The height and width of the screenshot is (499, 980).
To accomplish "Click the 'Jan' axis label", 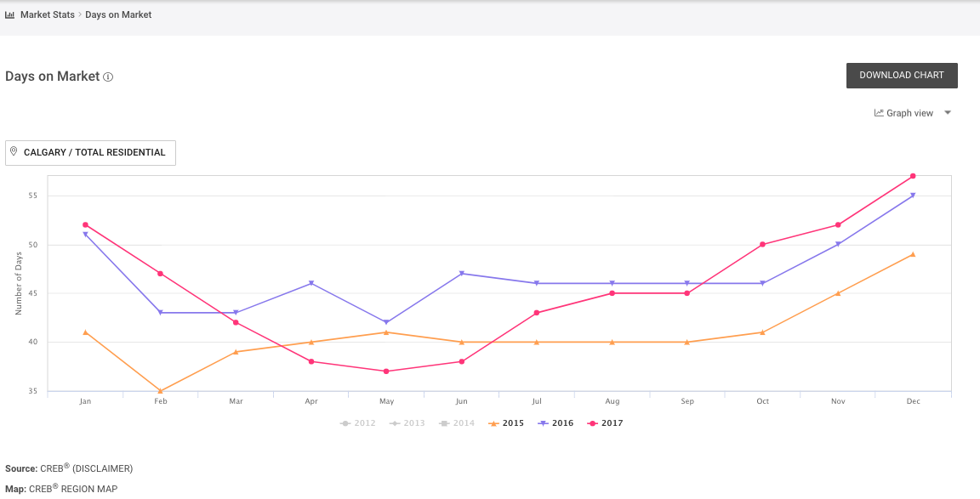I will point(85,401).
